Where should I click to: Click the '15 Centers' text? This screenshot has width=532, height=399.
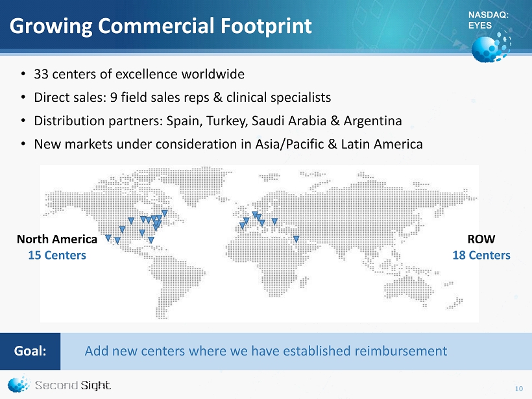pos(57,255)
